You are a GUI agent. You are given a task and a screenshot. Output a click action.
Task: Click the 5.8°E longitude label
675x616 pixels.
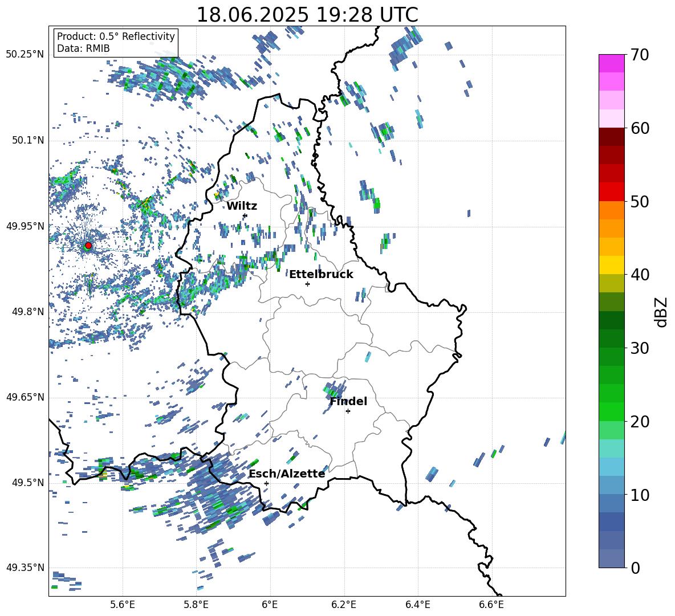click(196, 605)
